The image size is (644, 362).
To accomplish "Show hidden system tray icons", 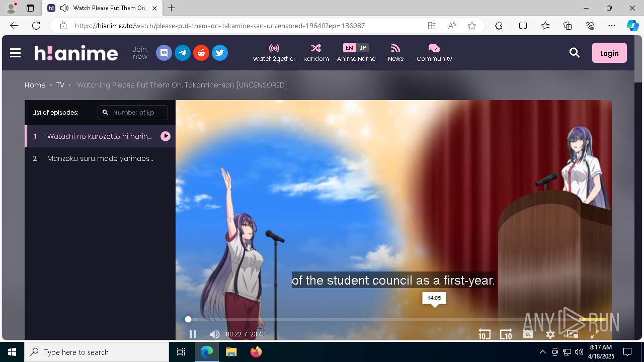I will coord(542,352).
